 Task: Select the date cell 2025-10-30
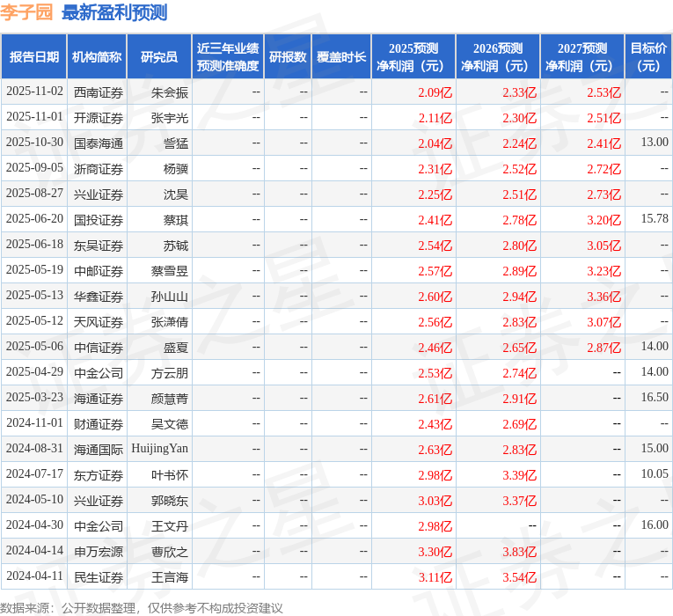click(35, 143)
